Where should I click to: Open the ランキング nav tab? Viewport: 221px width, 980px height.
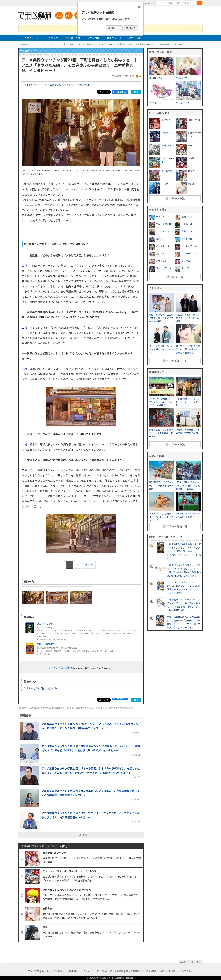(52, 38)
